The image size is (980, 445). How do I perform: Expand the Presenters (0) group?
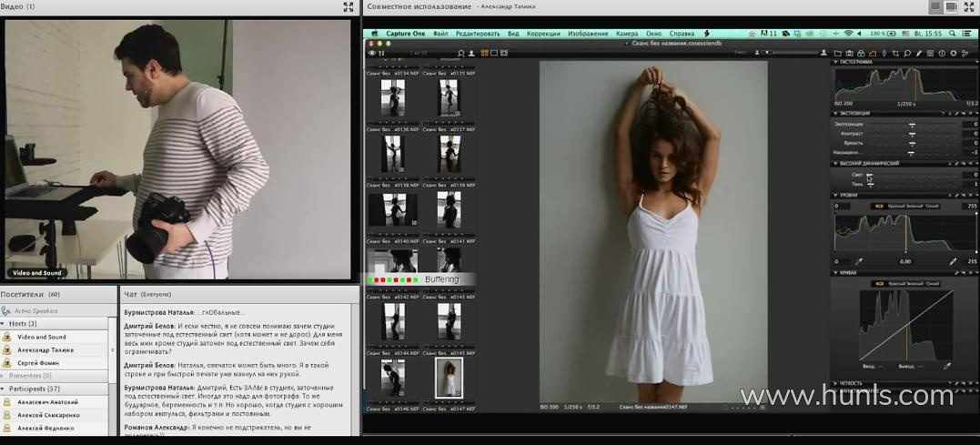click(4, 375)
